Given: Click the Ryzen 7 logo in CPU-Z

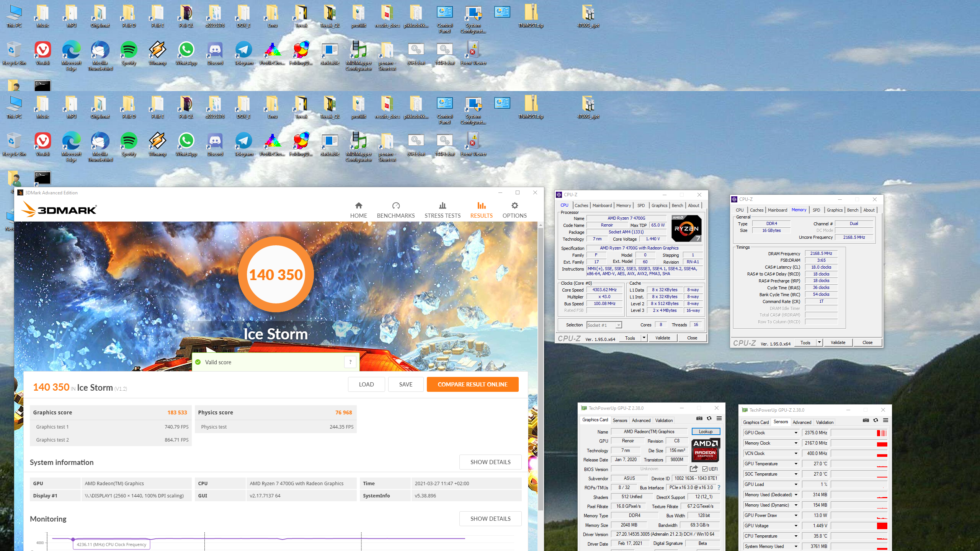Looking at the screenshot, I should pos(686,228).
